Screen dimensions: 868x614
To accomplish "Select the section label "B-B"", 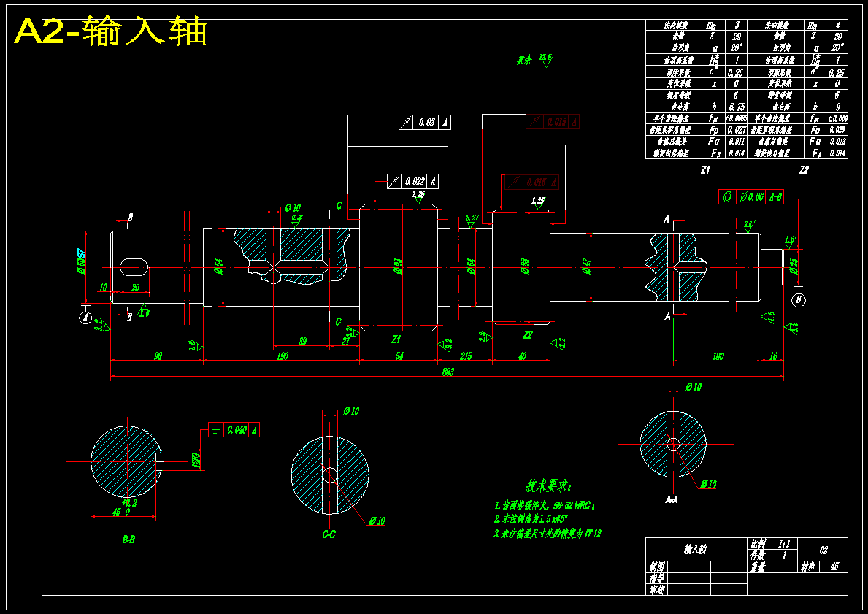I will pos(128,540).
